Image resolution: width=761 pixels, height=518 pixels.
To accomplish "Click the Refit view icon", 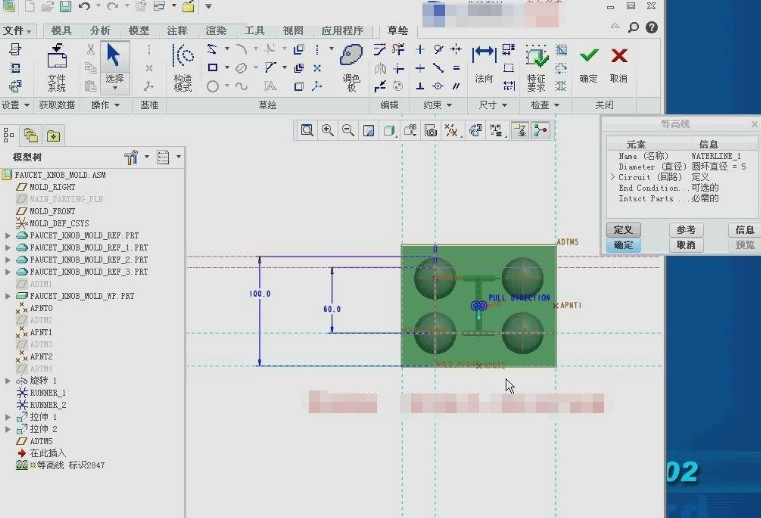I will click(x=307, y=130).
